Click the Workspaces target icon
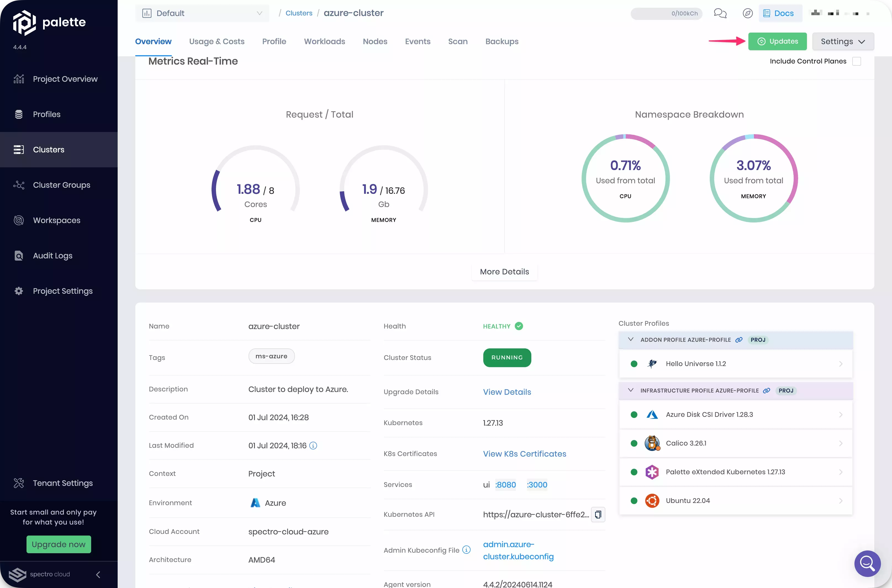892x588 pixels. 19,220
